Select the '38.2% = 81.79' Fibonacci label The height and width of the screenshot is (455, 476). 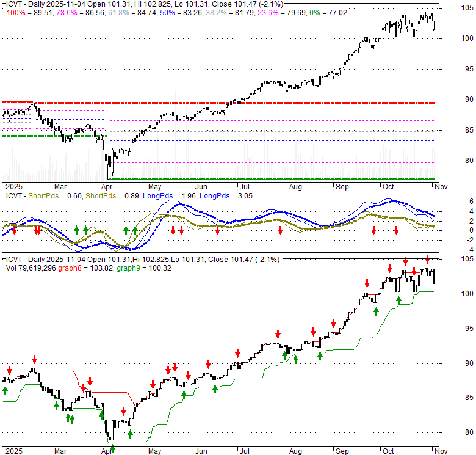(230, 13)
